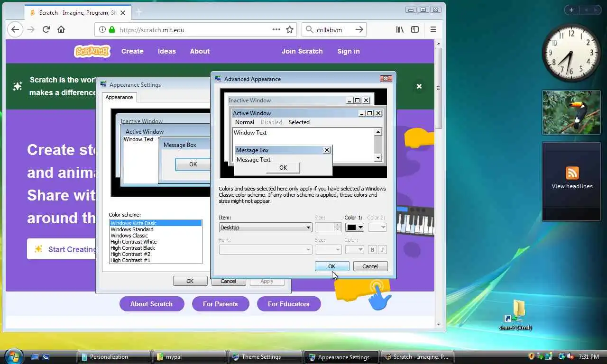Click OK in Advanced Appearance dialog
This screenshot has width=607, height=364.
(x=332, y=266)
